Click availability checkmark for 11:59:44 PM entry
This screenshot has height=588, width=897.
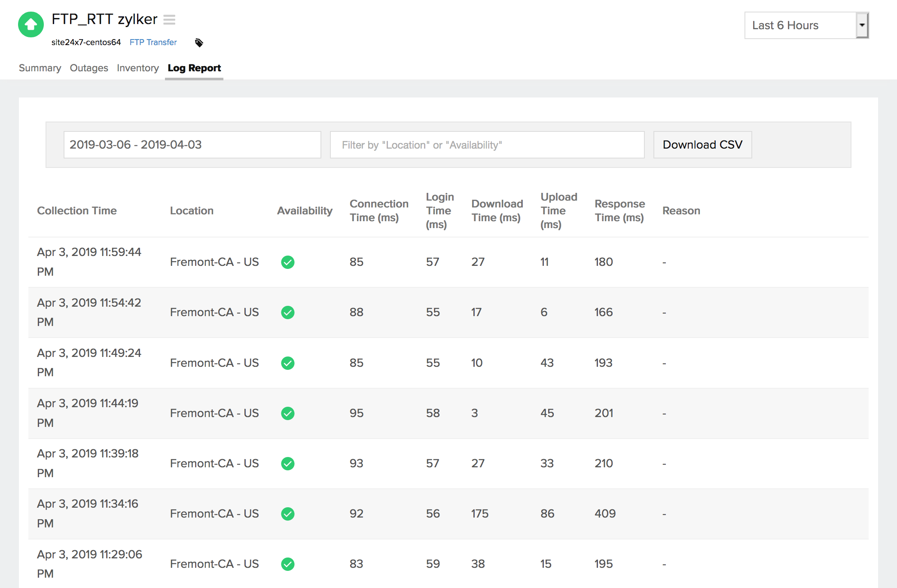tap(287, 262)
